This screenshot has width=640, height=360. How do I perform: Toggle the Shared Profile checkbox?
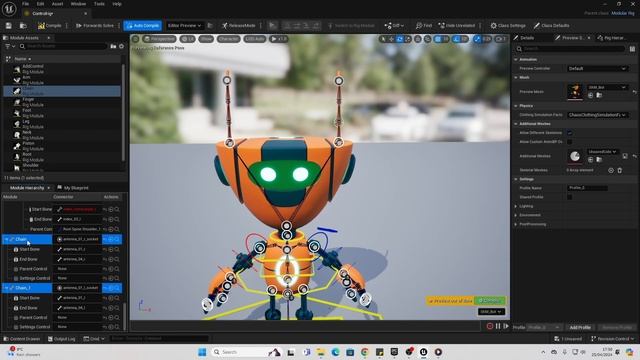coord(570,197)
